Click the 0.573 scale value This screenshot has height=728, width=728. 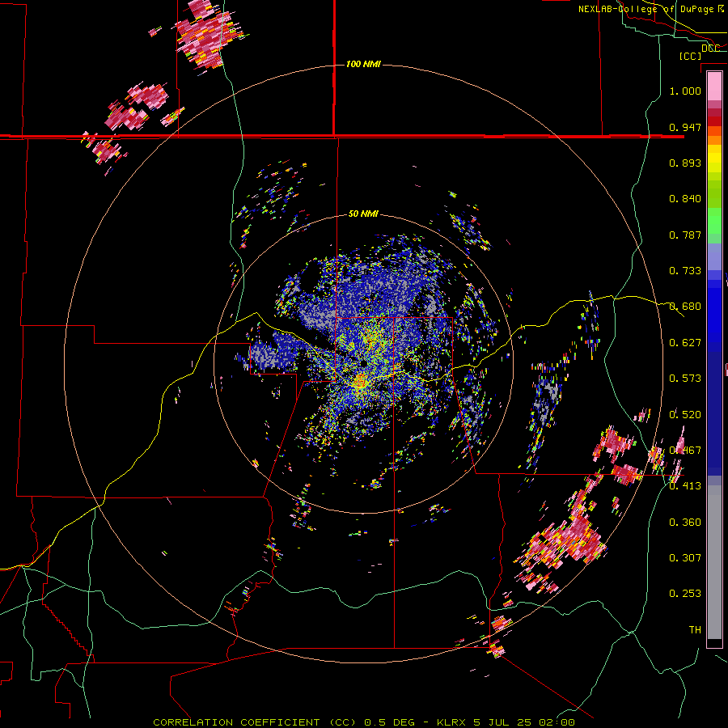click(x=685, y=379)
